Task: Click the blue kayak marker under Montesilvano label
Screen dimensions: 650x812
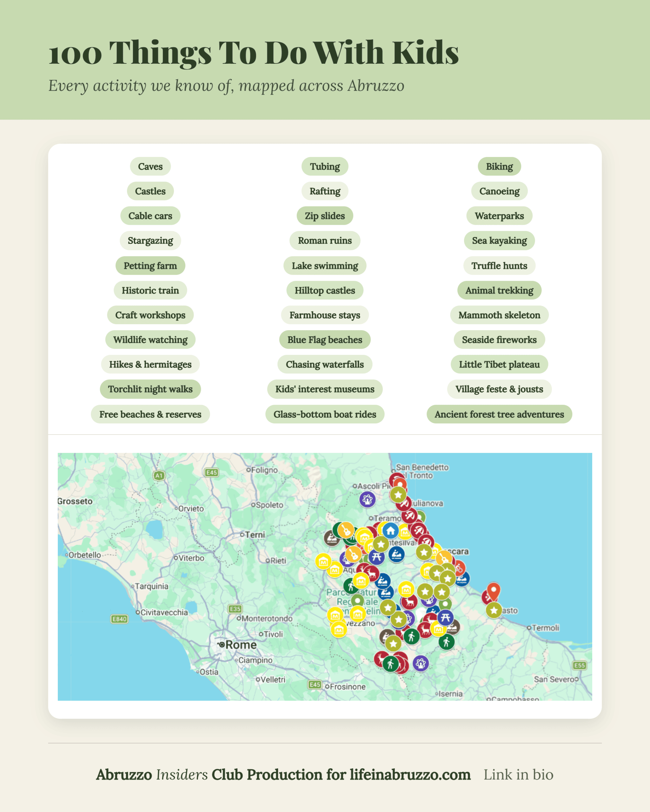Action: 396,554
